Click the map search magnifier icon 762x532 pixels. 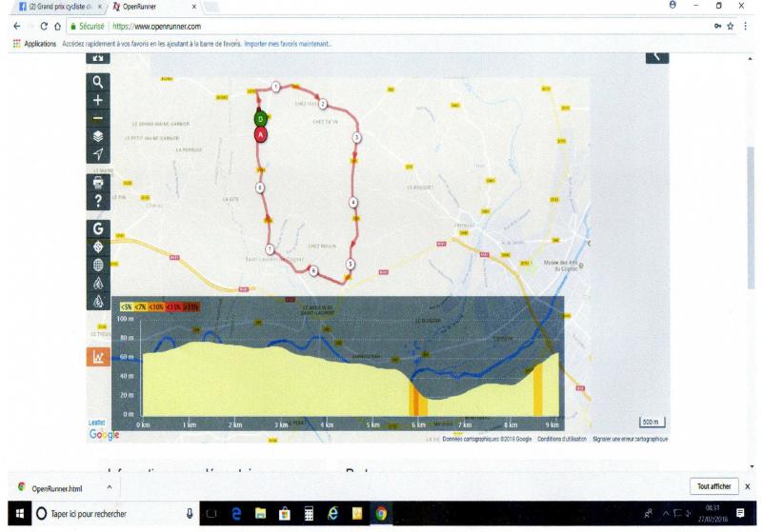point(98,82)
